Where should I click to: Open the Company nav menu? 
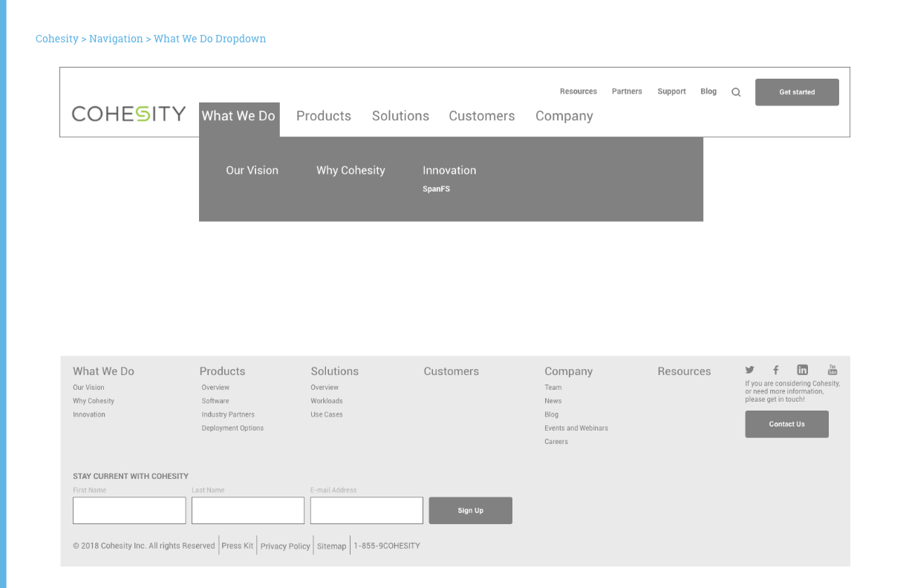(564, 116)
